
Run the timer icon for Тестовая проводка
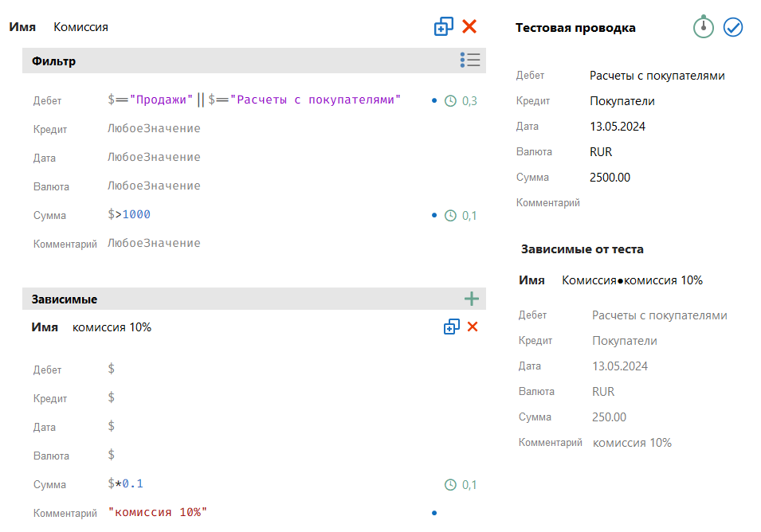(703, 27)
